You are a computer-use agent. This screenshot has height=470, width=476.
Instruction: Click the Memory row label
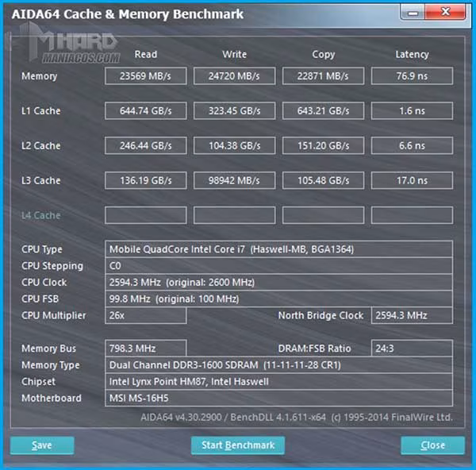tap(39, 76)
